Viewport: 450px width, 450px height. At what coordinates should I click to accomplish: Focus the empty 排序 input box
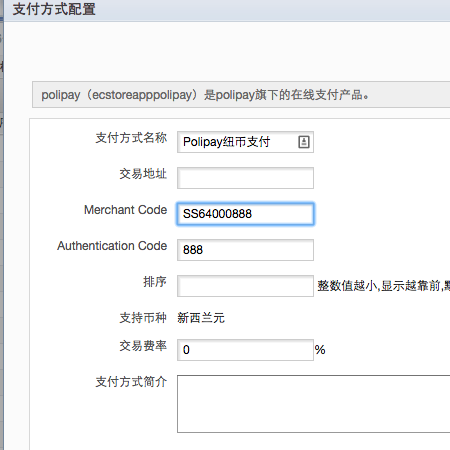(245, 286)
